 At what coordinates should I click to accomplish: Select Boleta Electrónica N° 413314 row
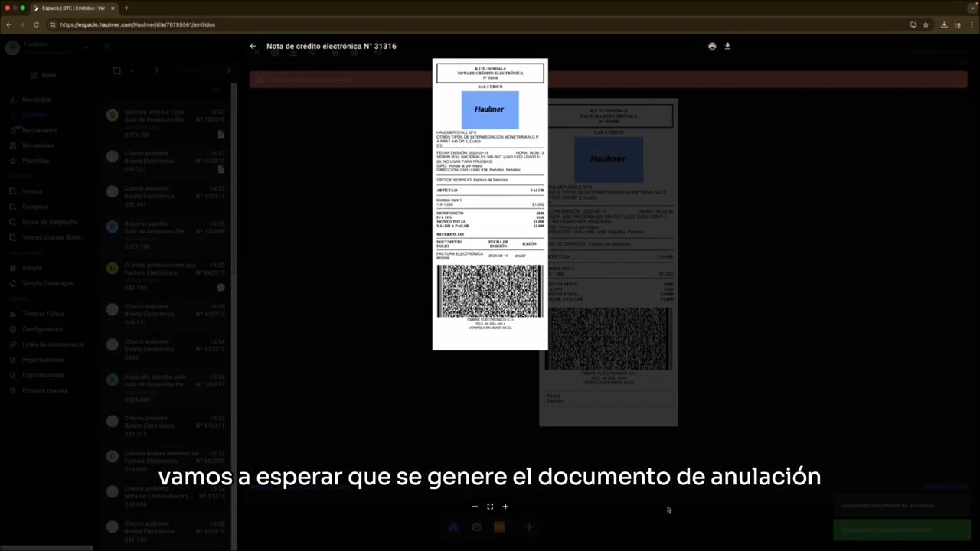(165, 196)
